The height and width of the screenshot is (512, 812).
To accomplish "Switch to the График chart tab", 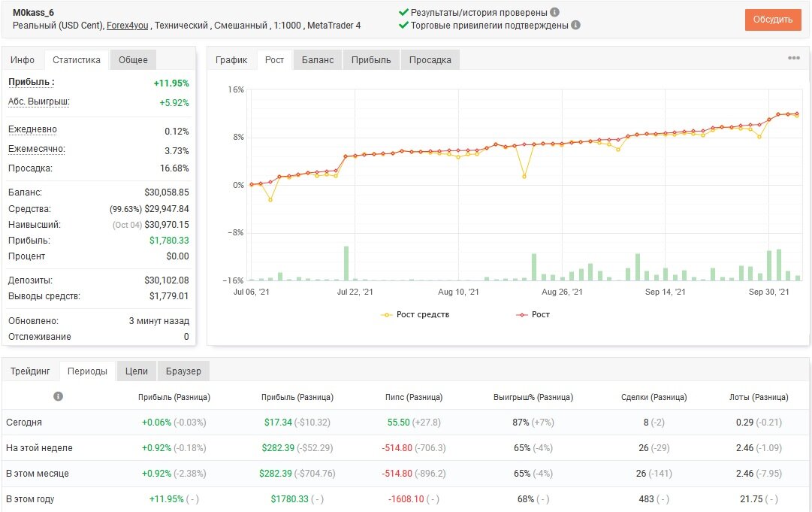I will pos(231,59).
